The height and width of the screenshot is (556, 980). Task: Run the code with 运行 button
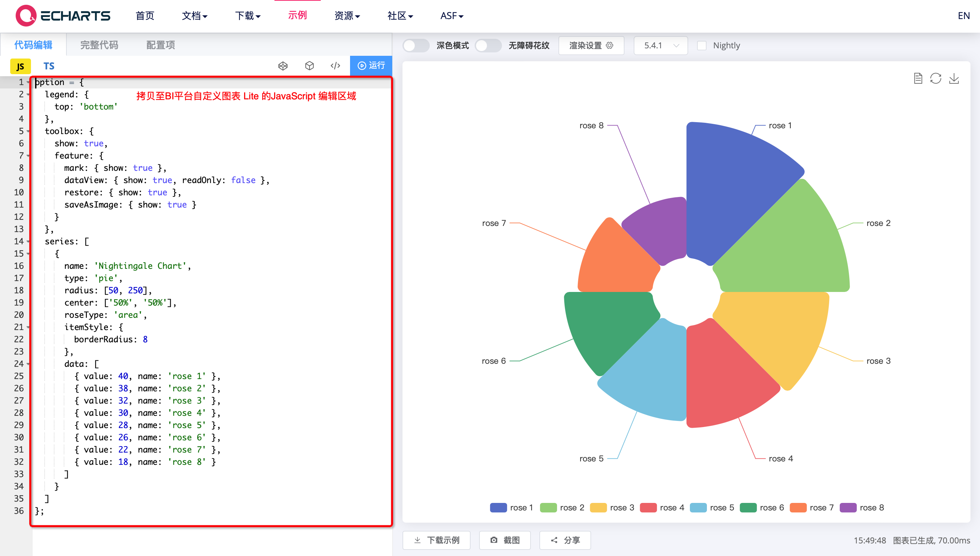point(371,66)
